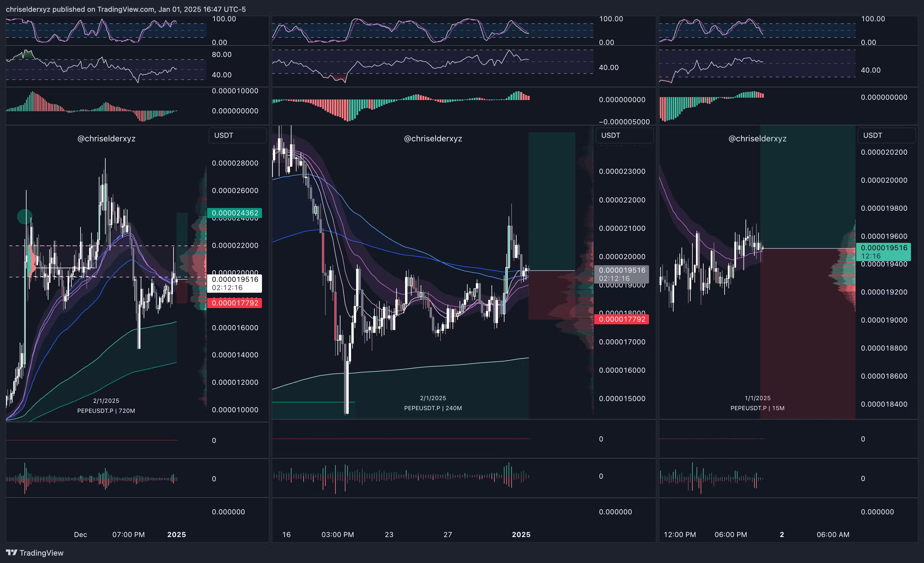Click the @chriselderxyz watermark on 720M chart
924x563 pixels.
106,138
